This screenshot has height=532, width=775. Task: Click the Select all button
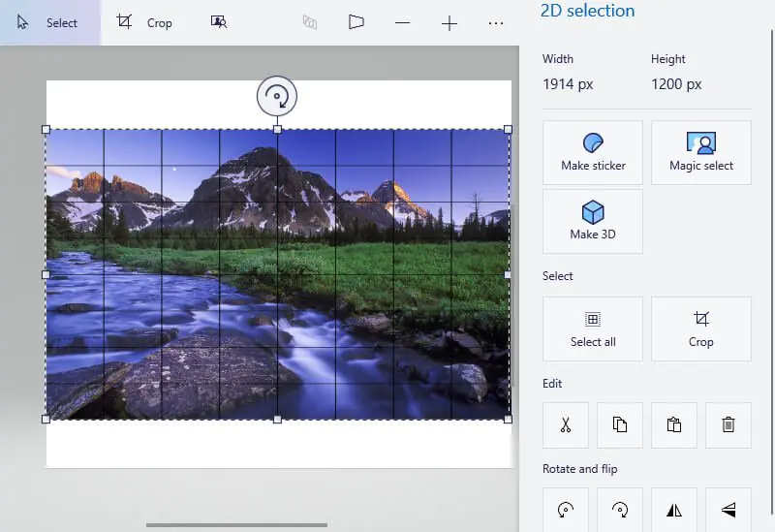(593, 329)
